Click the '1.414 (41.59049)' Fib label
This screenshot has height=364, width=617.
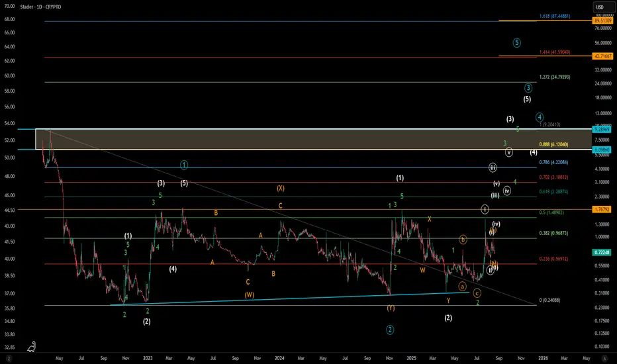pos(554,52)
